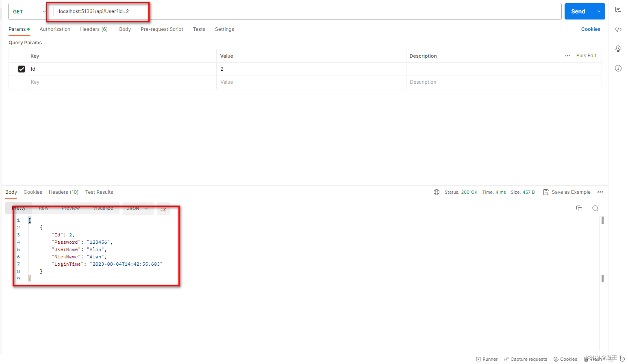Switch response view to Raw

[x=43, y=208]
